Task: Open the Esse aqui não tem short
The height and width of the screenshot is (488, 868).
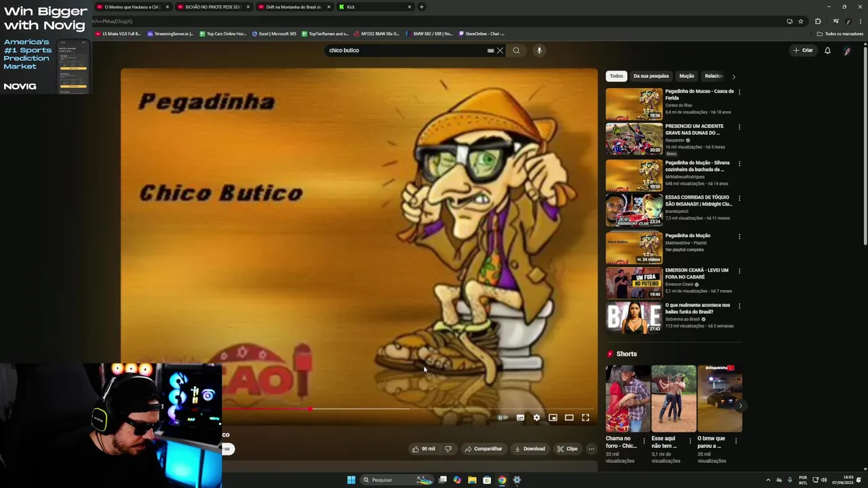Action: pyautogui.click(x=673, y=399)
